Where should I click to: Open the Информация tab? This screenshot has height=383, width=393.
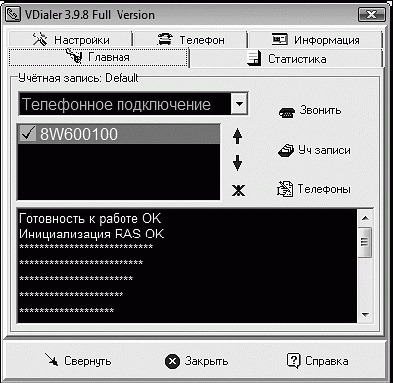click(x=315, y=40)
